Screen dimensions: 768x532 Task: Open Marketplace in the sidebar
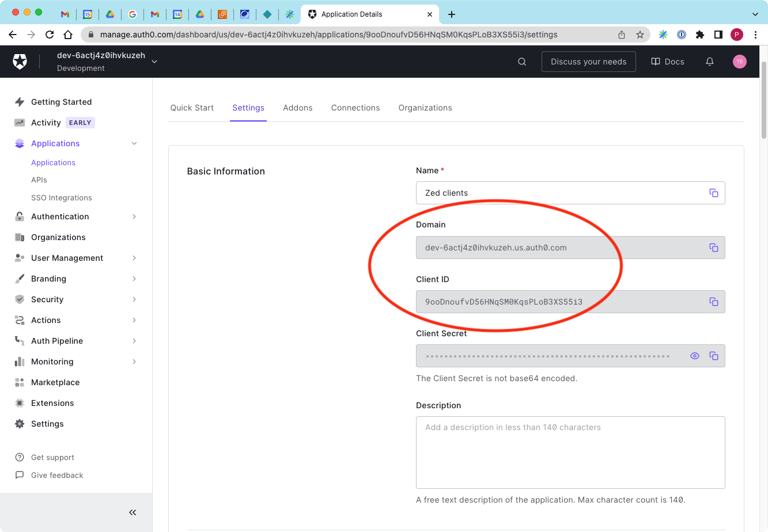point(55,382)
